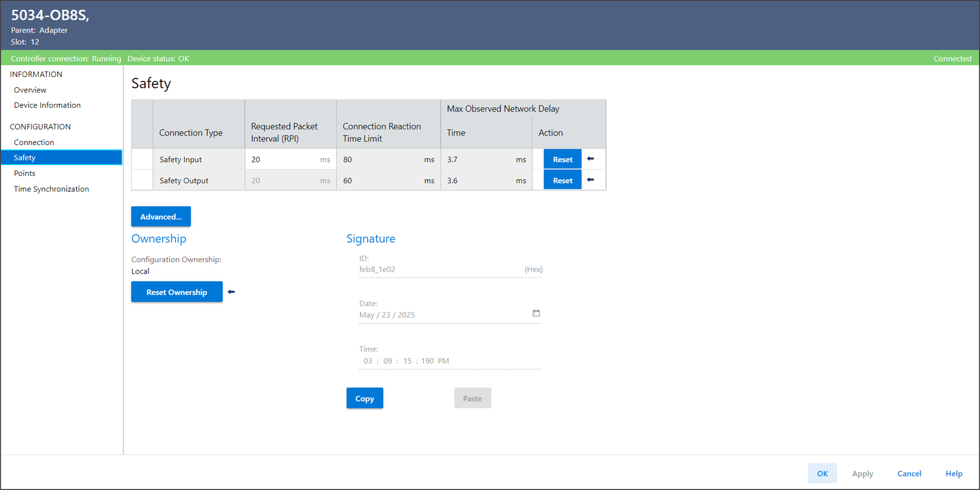Go to Device Information section

point(47,105)
